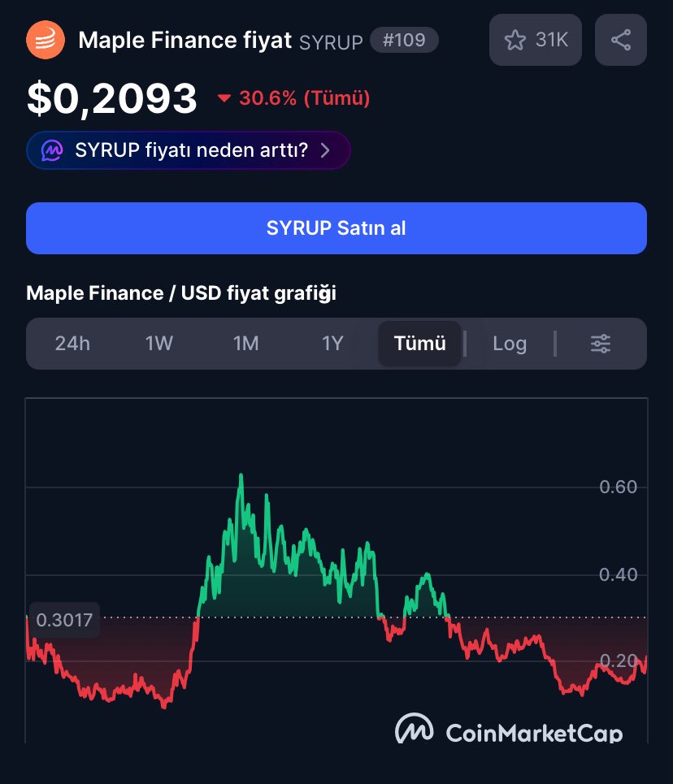Screen dimensions: 673x784
Task: Add SYRUP to watchlist via star
Action: (x=515, y=40)
